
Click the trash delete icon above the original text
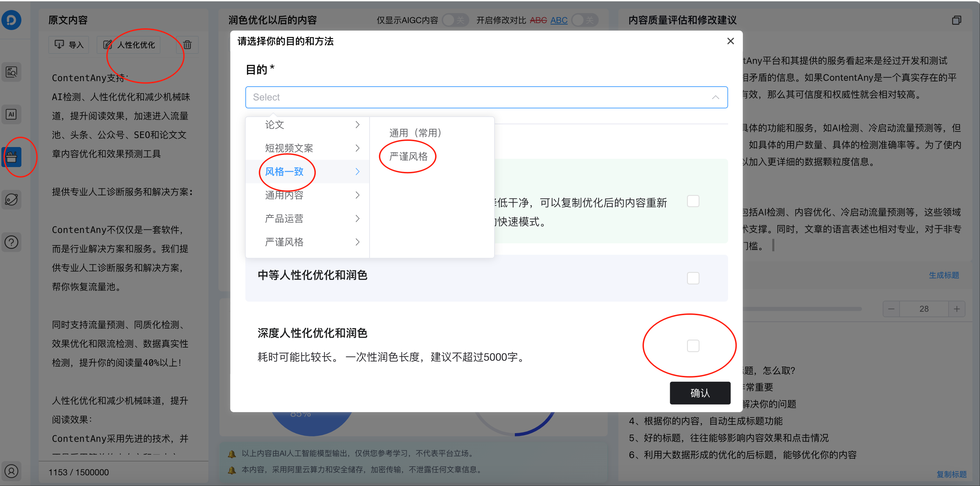coord(187,45)
